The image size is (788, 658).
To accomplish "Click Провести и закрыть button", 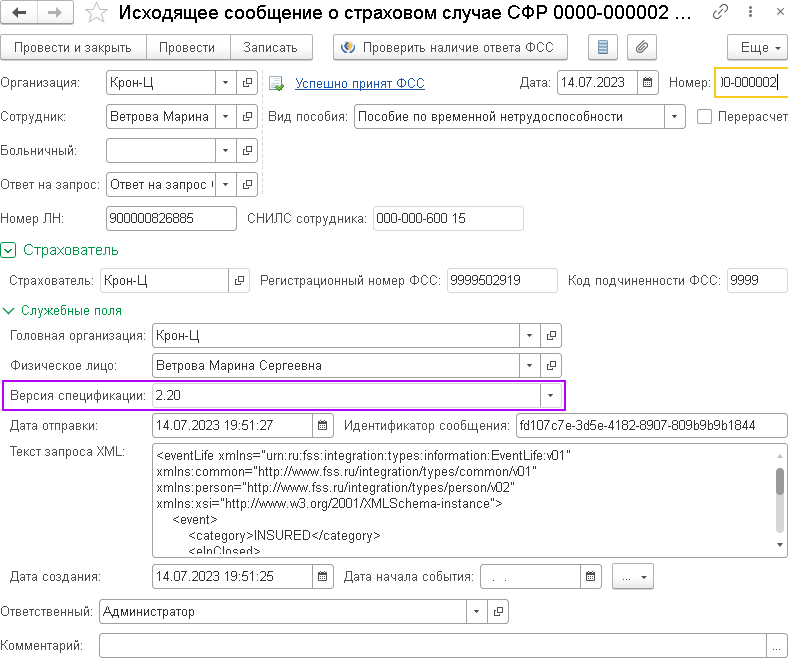I will pyautogui.click(x=73, y=47).
